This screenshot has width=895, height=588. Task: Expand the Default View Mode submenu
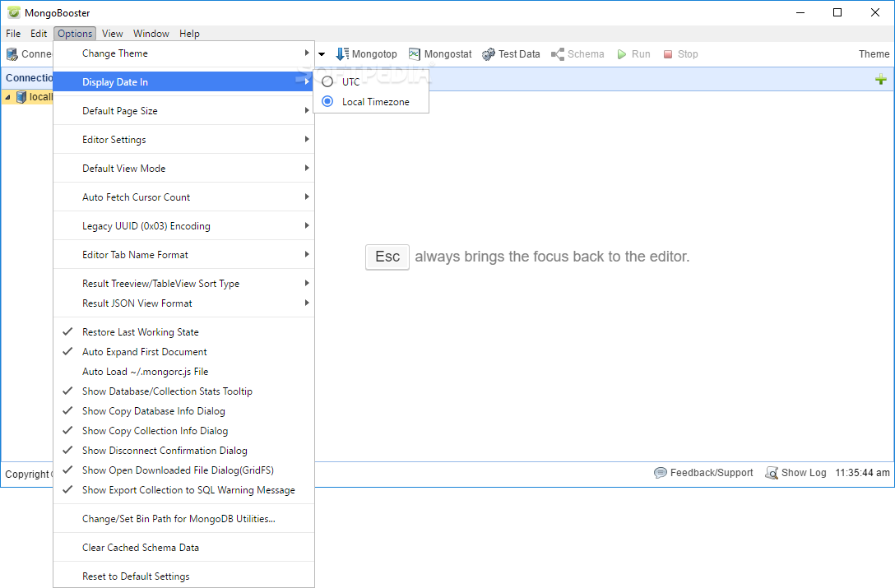[x=183, y=169]
